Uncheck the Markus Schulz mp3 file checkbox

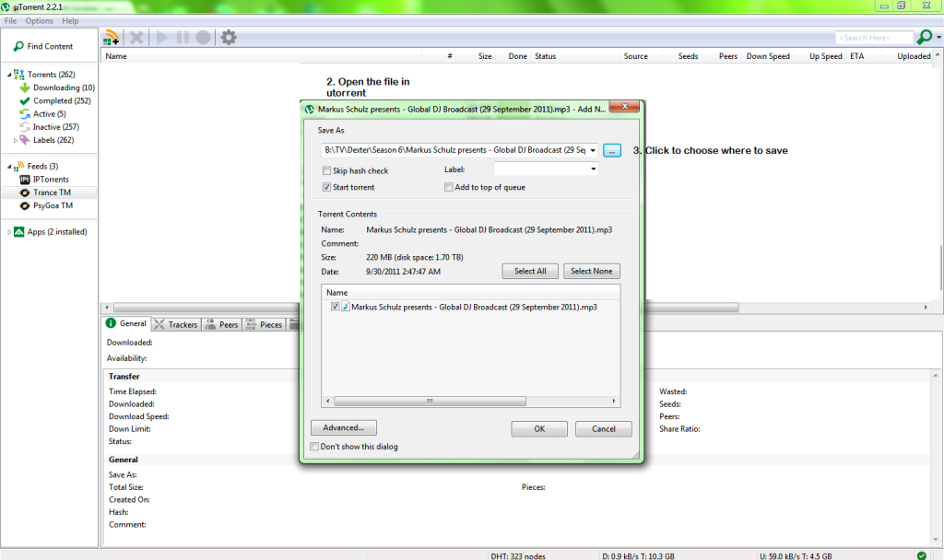tap(336, 307)
